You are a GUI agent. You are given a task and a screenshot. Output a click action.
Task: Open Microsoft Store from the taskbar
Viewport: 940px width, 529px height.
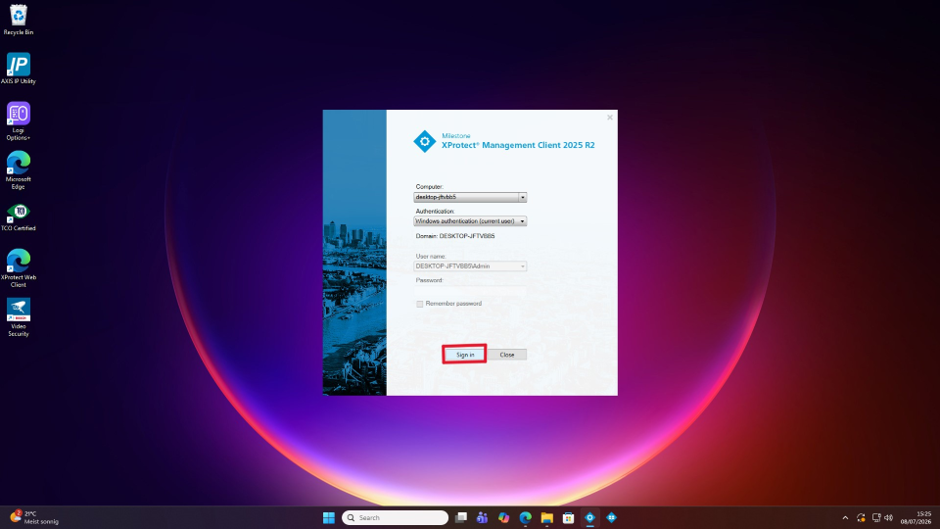point(568,518)
